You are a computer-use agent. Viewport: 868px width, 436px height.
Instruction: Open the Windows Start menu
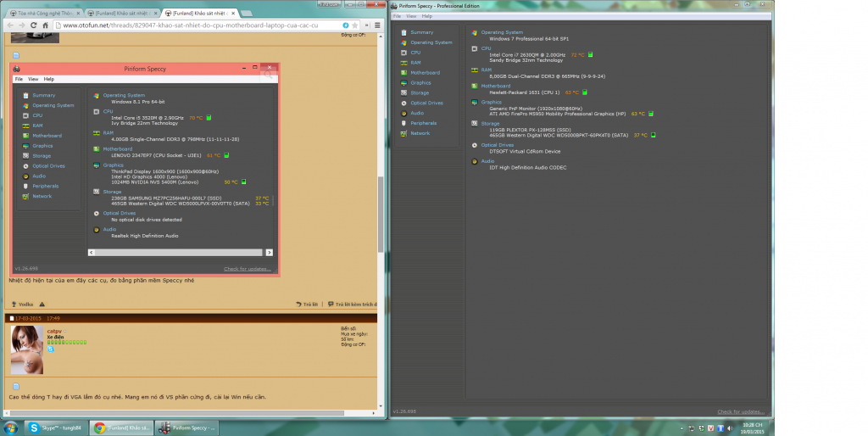[10, 428]
